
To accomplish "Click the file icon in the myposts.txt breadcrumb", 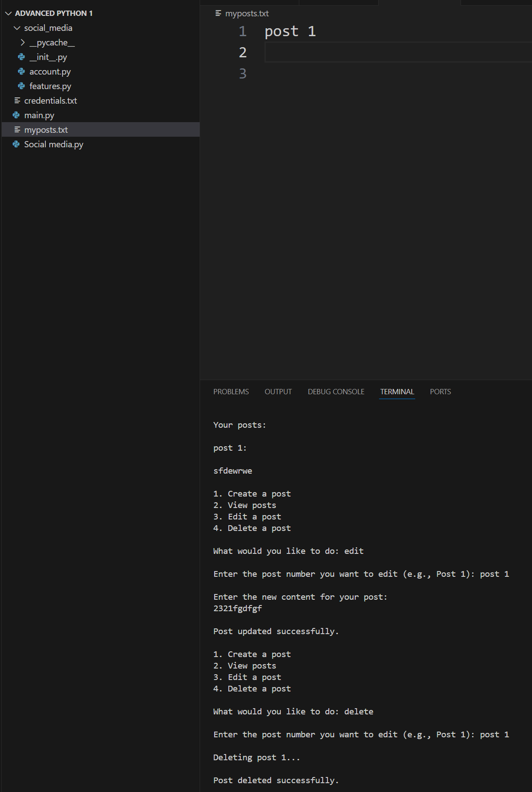I will 218,13.
